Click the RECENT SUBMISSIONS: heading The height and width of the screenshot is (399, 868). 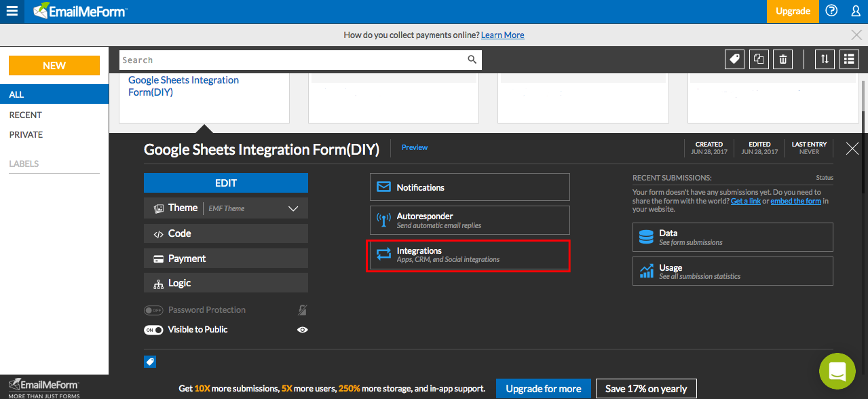coord(672,178)
